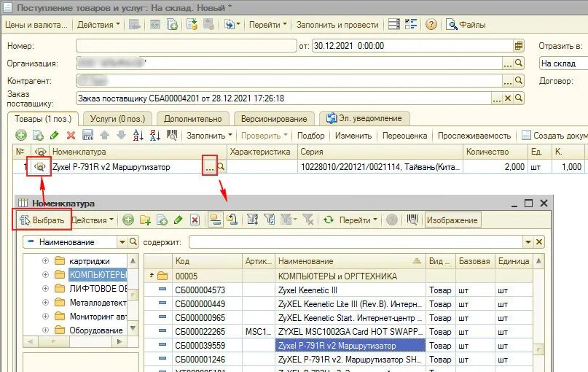Open содержит field history dropdown
Image resolution: width=588 pixels, height=372 pixels.
point(528,242)
